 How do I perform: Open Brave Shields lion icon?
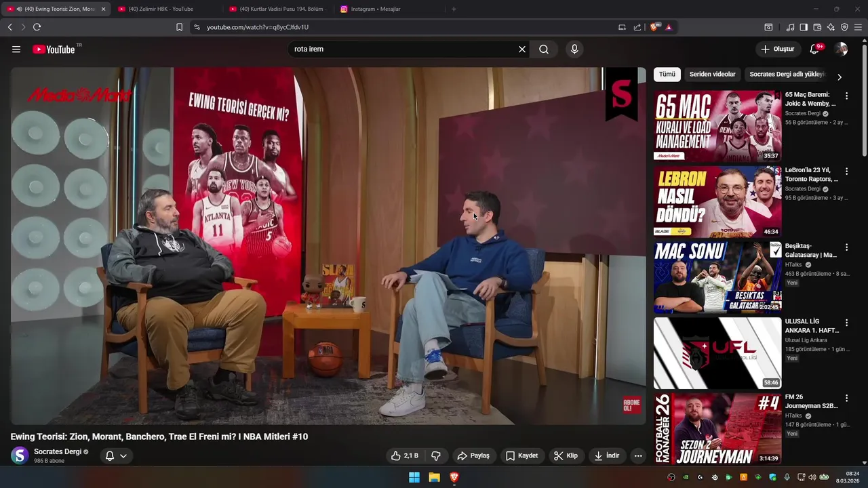pyautogui.click(x=654, y=27)
